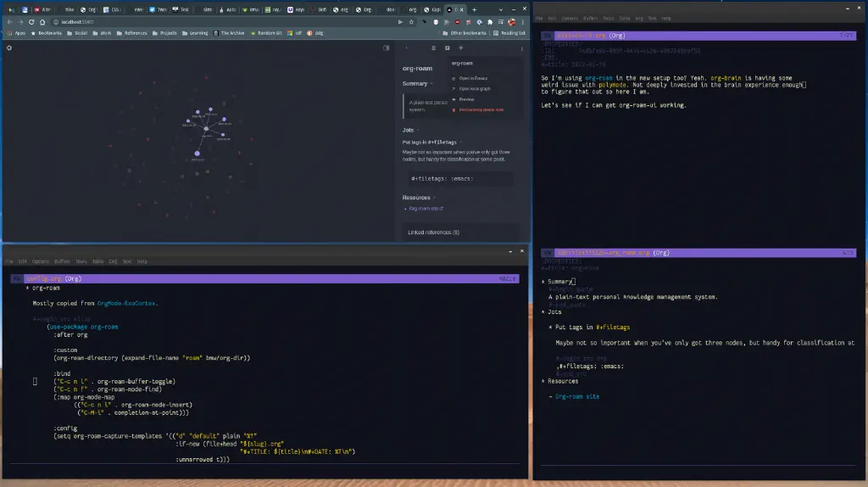868x487 pixels.
Task: Click the 'use-package org-roam' text
Action: (84, 327)
